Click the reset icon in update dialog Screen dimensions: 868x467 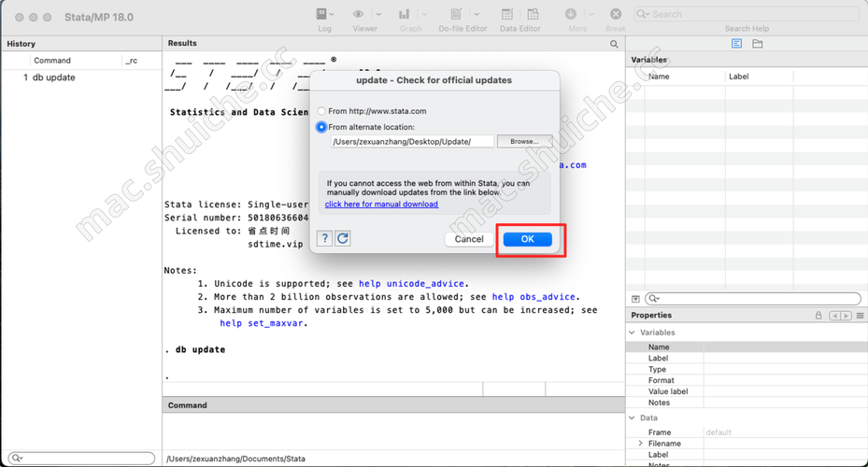(343, 239)
